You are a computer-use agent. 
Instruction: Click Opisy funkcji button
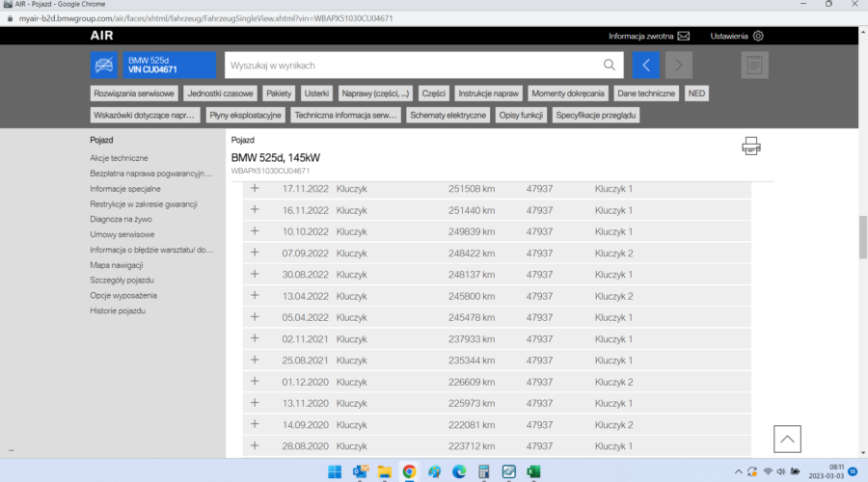click(521, 115)
